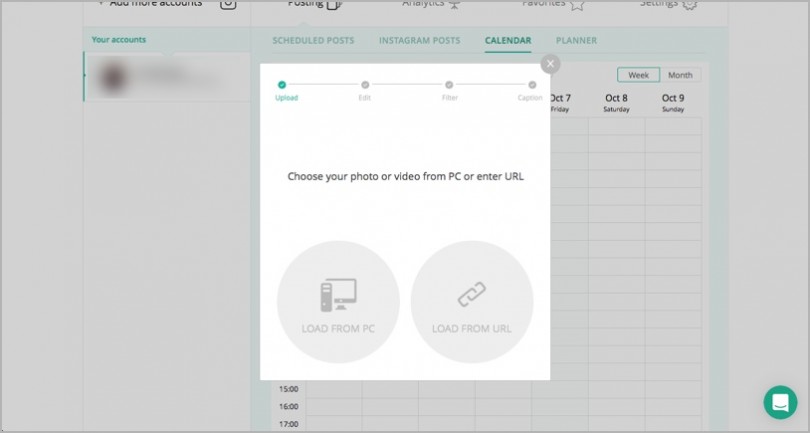Close the upload dialog with the X

point(549,64)
